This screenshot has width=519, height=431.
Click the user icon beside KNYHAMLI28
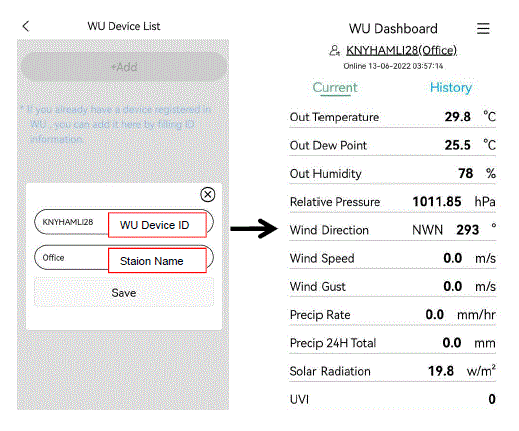334,50
